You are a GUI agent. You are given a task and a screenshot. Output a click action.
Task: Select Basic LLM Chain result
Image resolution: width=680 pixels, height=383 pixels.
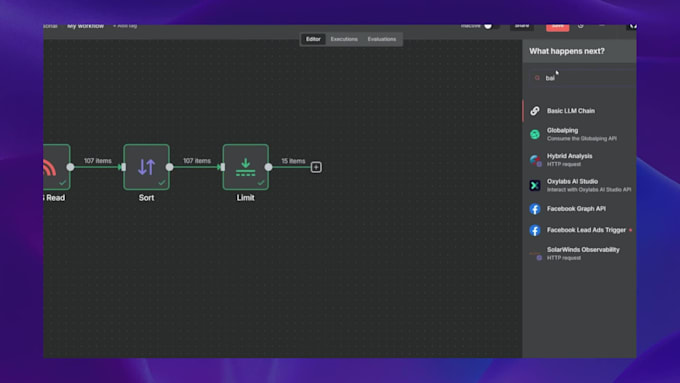point(579,111)
